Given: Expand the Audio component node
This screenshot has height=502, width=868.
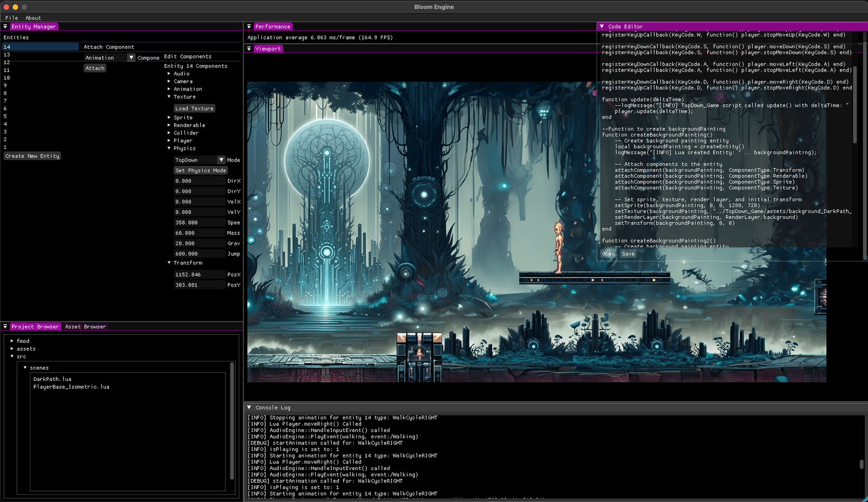Looking at the screenshot, I should coord(169,74).
